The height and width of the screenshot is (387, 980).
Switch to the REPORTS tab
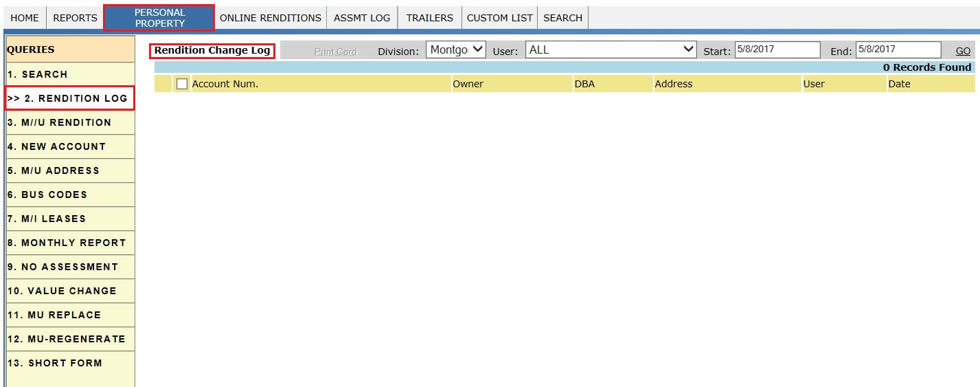pyautogui.click(x=75, y=18)
